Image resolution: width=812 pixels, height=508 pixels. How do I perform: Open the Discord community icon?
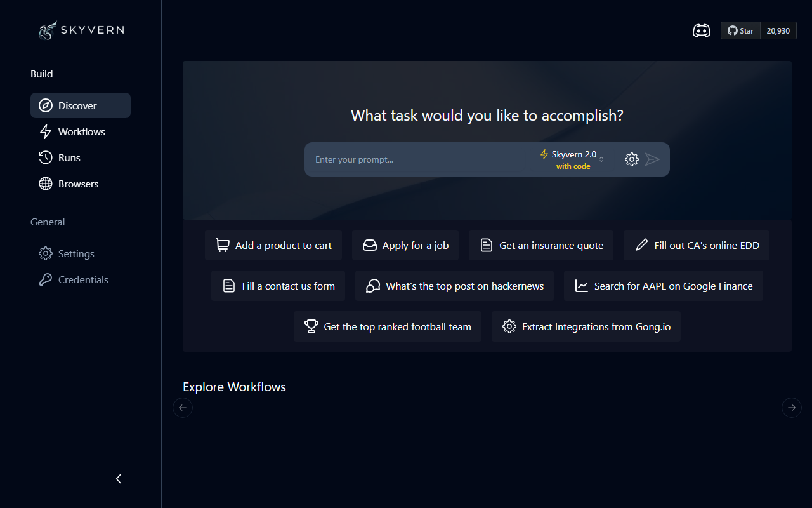tap(701, 30)
